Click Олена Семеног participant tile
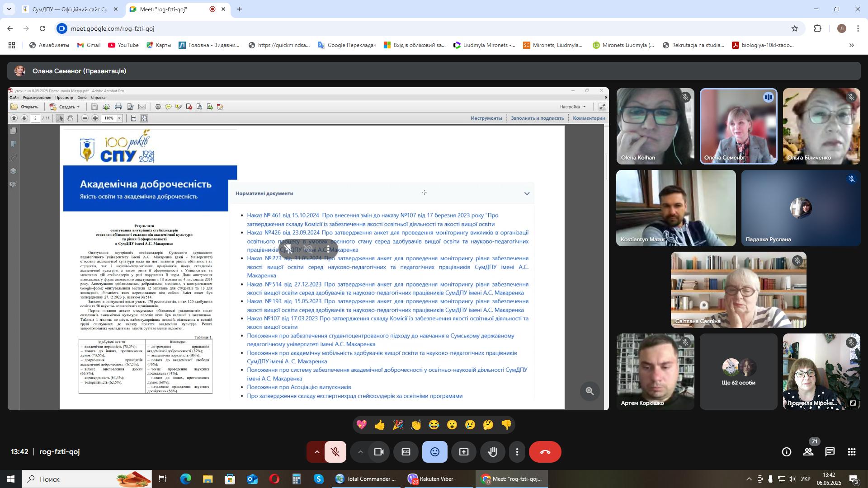 pos(739,126)
